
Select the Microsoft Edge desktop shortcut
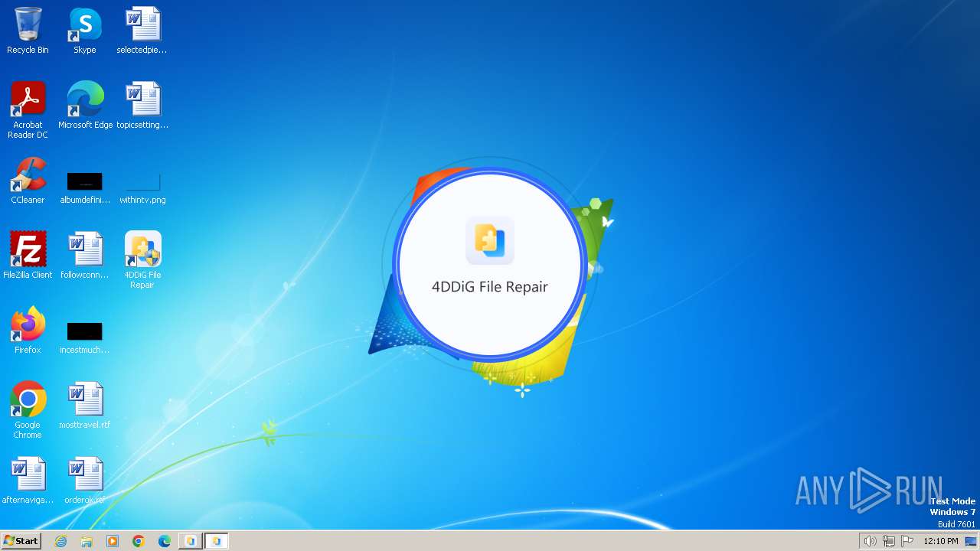tap(85, 106)
